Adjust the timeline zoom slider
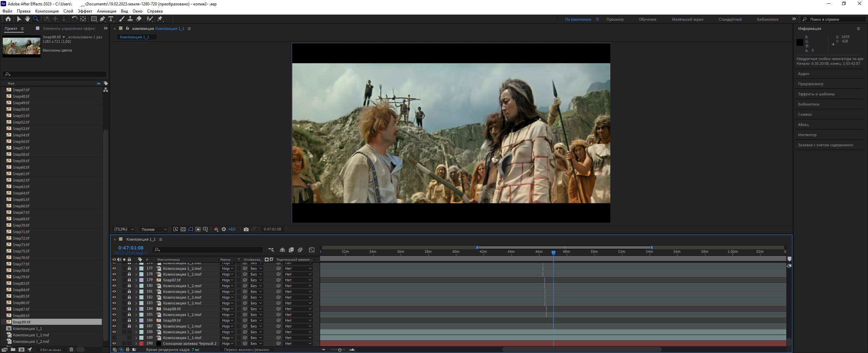Image resolution: width=868 pixels, height=353 pixels. coord(339,350)
